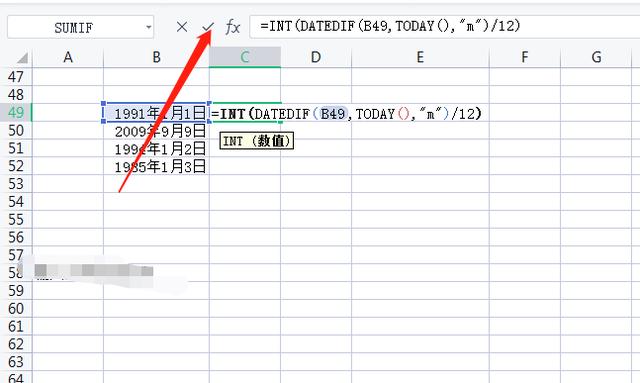Click inside the formula bar text
The image size is (640, 383).
390,26
